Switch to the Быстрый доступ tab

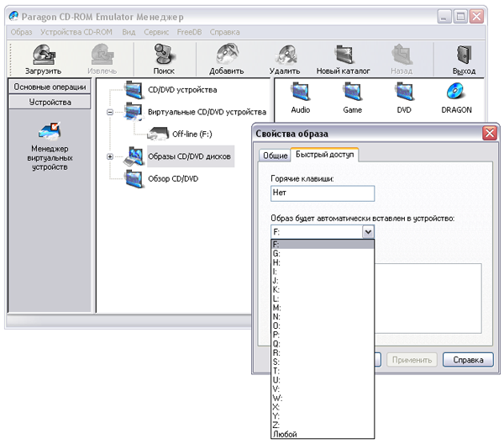[324, 155]
